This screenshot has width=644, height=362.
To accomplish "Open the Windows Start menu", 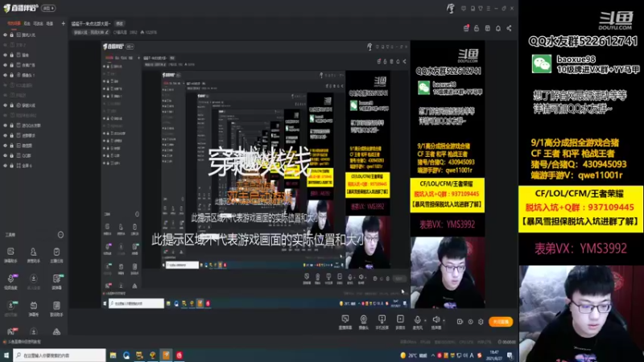I will pos(6,356).
